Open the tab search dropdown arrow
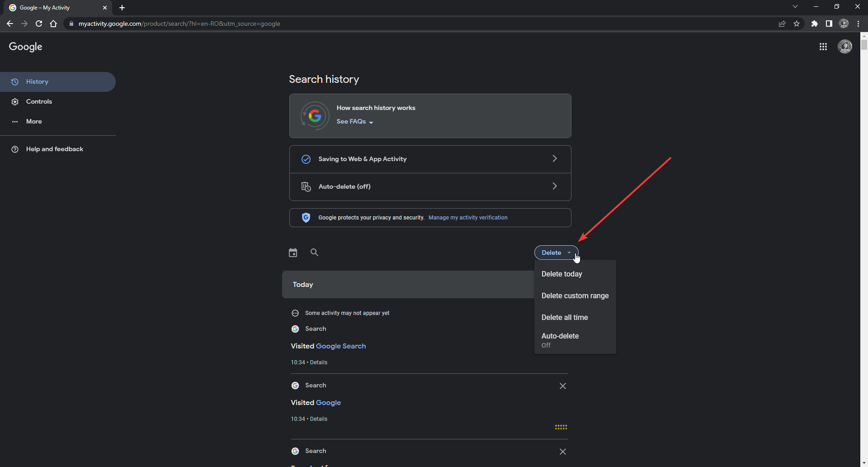This screenshot has height=467, width=868. coord(795,6)
